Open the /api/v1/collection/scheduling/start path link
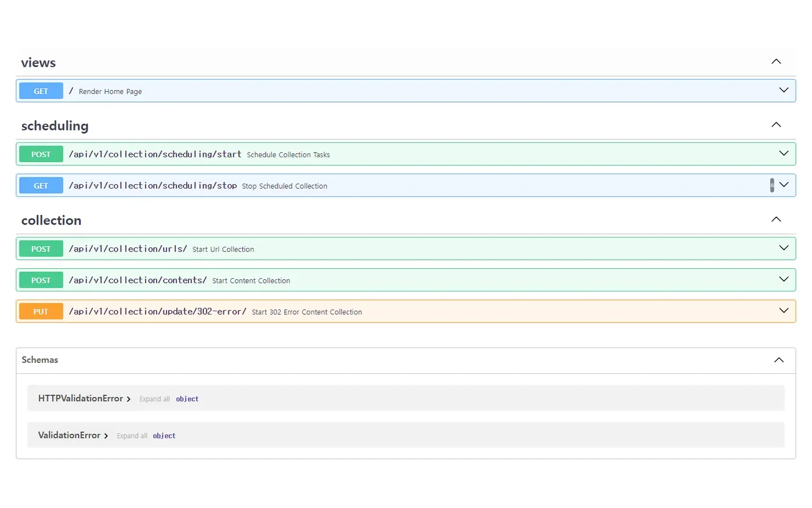 tap(155, 154)
